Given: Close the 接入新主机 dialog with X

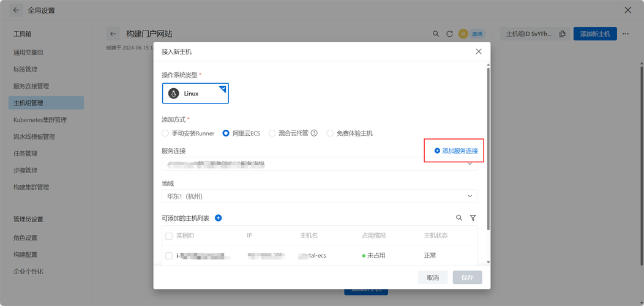Looking at the screenshot, I should coord(479,52).
